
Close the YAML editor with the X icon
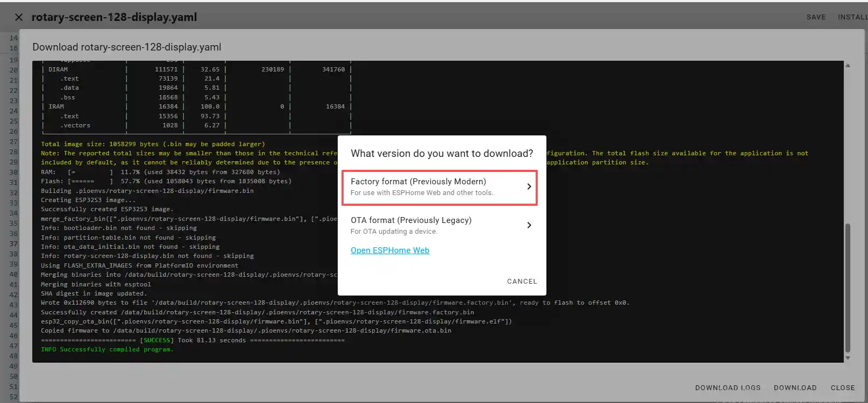click(x=19, y=17)
